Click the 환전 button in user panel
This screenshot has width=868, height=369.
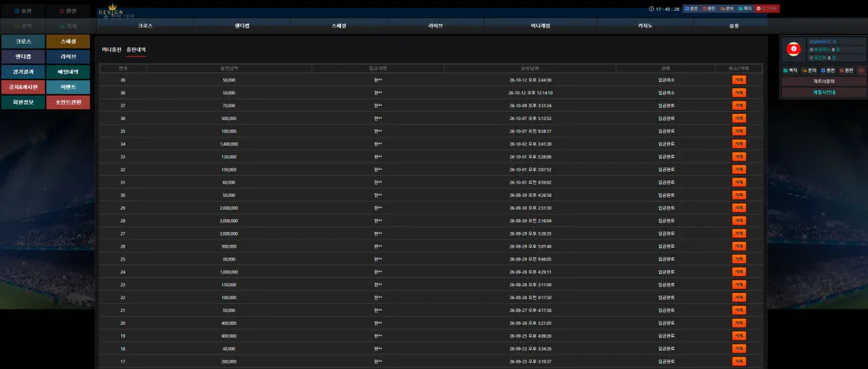(847, 70)
